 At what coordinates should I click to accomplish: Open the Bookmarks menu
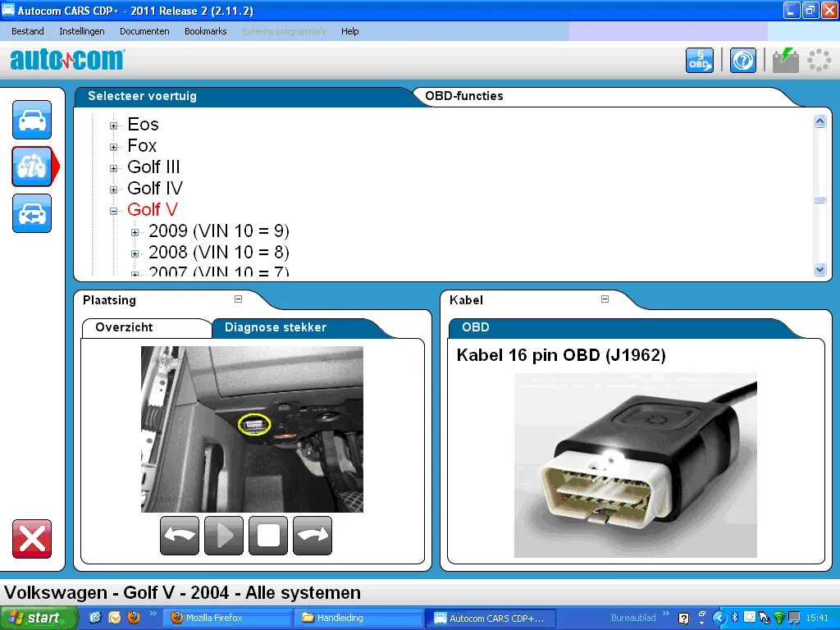206,31
